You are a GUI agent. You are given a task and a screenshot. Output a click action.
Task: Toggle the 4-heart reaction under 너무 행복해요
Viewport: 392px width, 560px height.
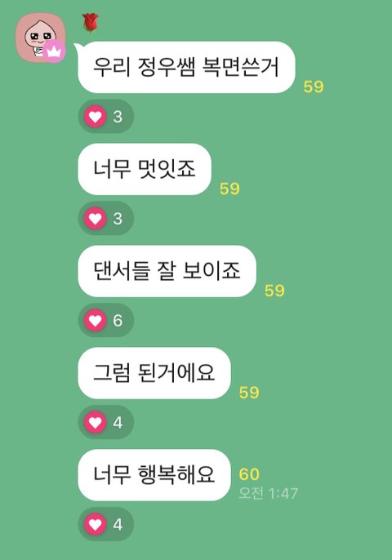106,524
